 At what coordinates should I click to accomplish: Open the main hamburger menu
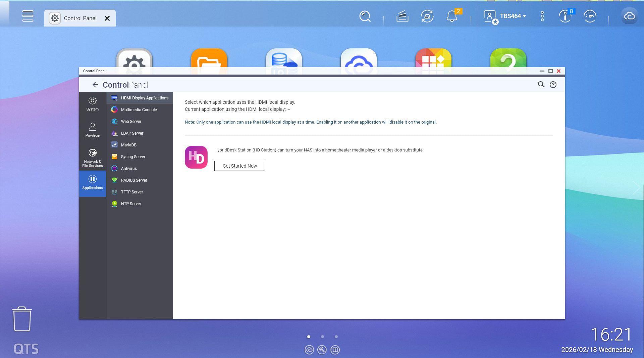click(x=28, y=16)
